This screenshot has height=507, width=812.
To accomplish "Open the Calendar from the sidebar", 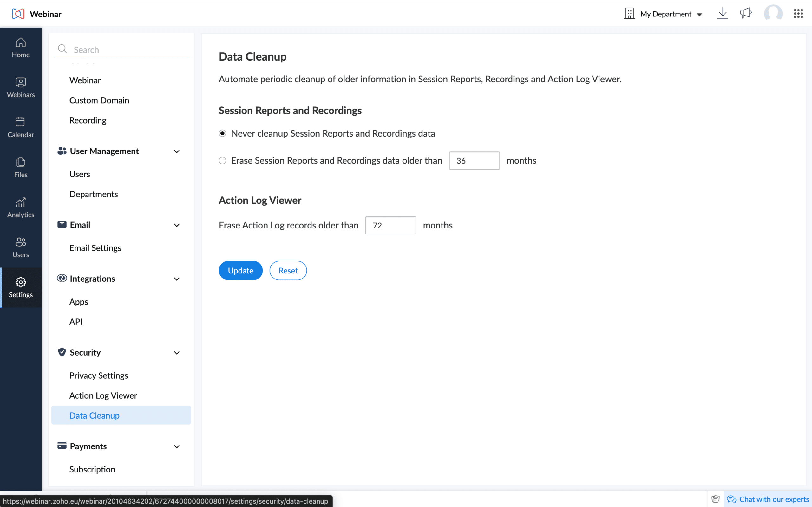I will coord(21,127).
